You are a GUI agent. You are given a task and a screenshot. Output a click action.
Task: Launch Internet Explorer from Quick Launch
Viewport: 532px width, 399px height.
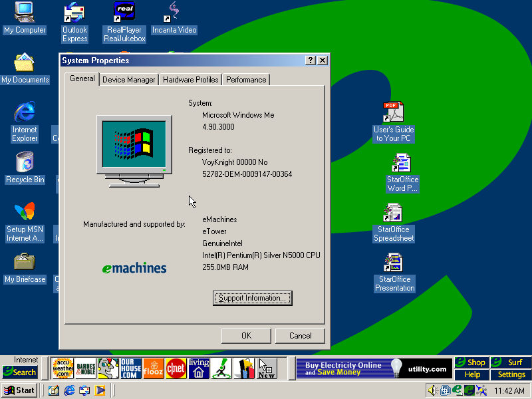(69, 390)
